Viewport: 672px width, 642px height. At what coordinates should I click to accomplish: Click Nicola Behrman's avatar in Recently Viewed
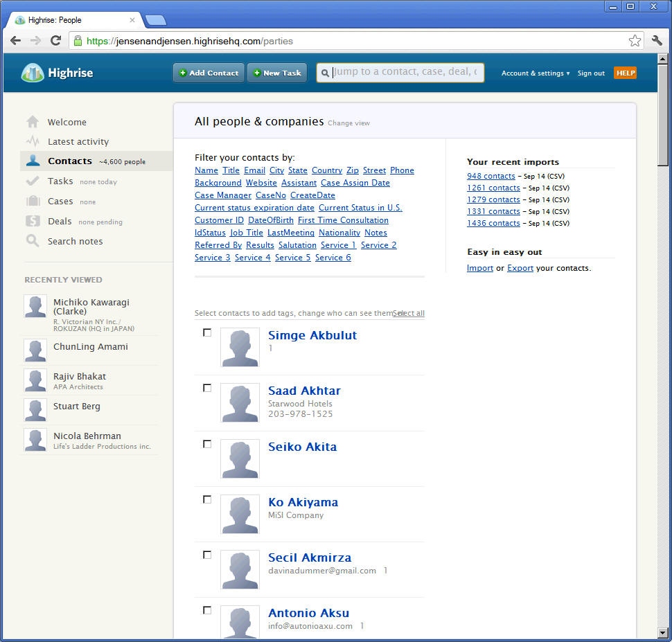35,440
